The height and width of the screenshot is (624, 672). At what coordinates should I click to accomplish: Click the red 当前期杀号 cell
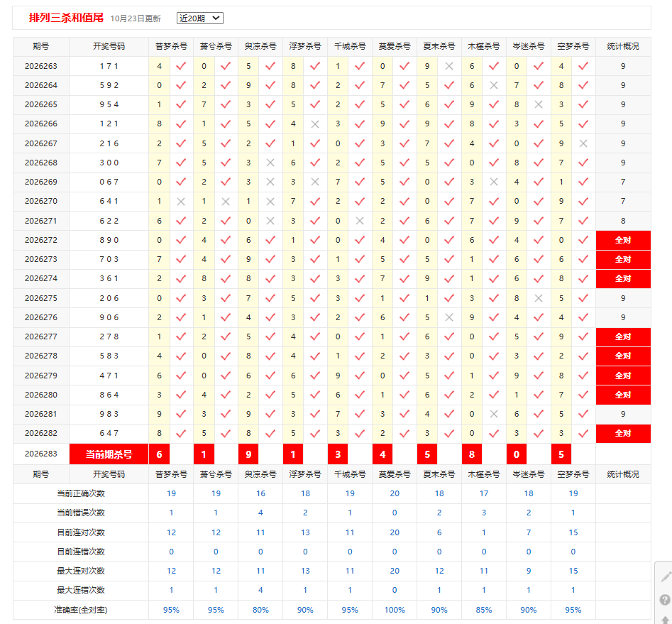pyautogui.click(x=109, y=454)
